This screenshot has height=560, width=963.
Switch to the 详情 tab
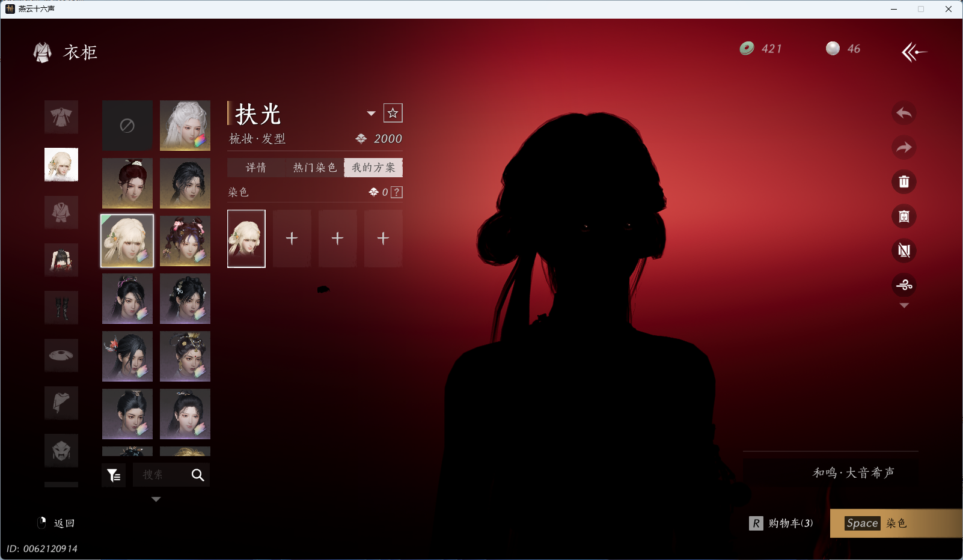coord(256,168)
